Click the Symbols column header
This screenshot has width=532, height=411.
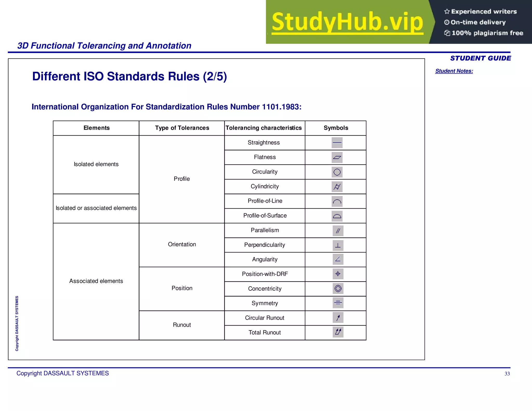(336, 128)
